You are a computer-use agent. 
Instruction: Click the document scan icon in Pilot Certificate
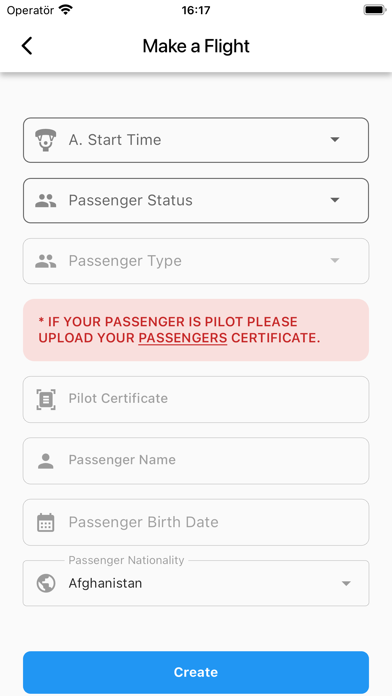46,399
